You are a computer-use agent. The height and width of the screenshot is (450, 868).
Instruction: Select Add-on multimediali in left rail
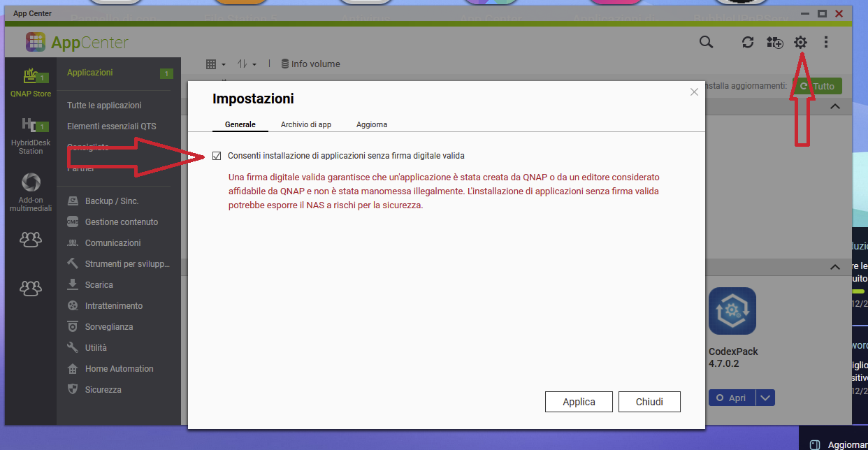(31, 192)
